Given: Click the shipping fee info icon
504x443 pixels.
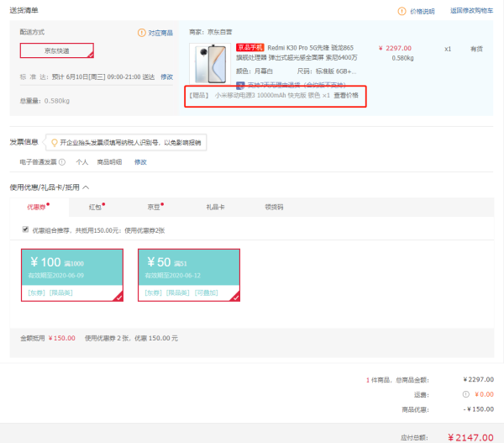Looking at the screenshot, I should (x=465, y=394).
